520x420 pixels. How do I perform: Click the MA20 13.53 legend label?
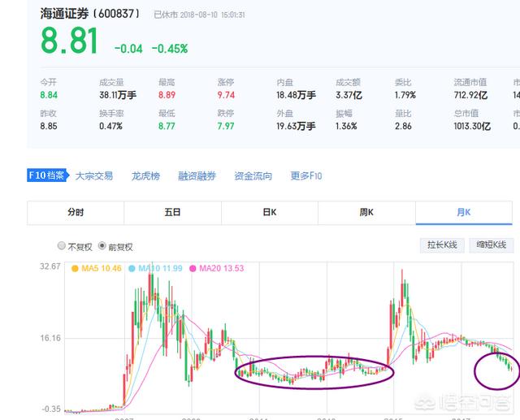tap(222, 269)
